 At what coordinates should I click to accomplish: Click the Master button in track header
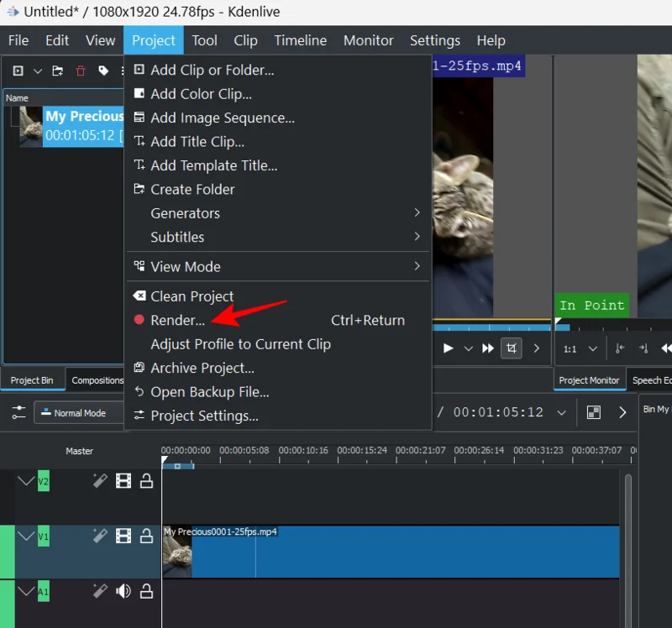click(x=79, y=451)
